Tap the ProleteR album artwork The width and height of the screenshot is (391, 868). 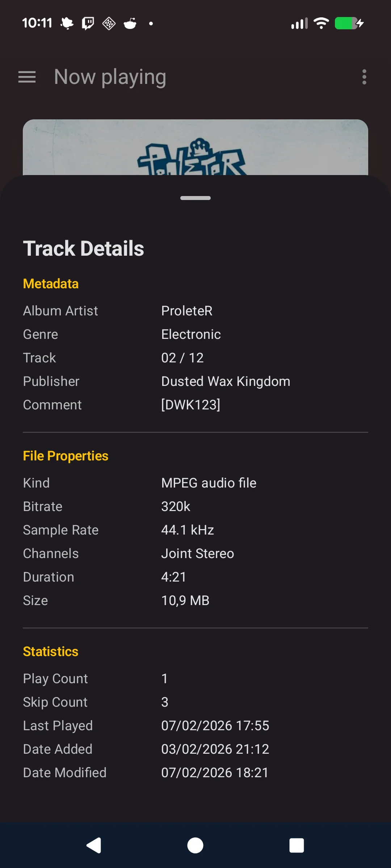(x=195, y=148)
